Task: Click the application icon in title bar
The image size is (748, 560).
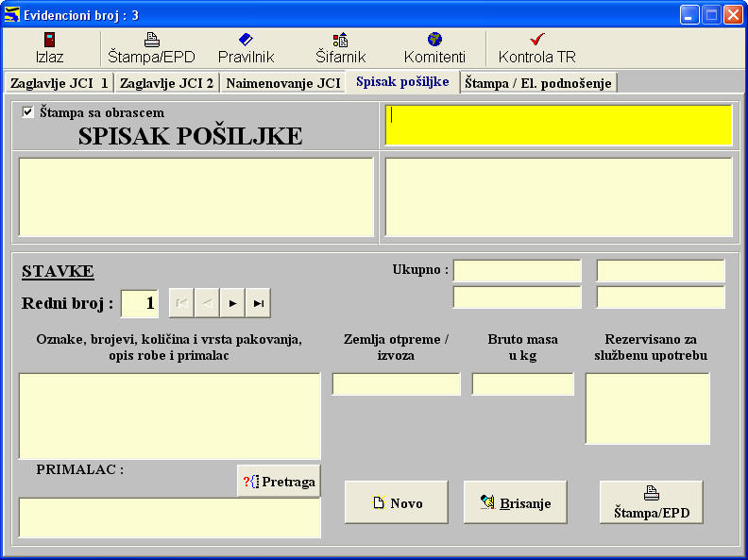Action: click(x=11, y=15)
